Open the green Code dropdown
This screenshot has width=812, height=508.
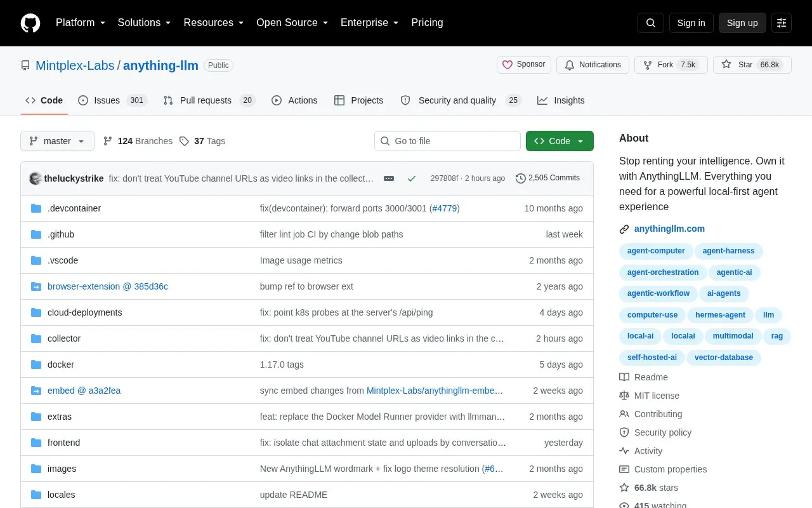(560, 141)
